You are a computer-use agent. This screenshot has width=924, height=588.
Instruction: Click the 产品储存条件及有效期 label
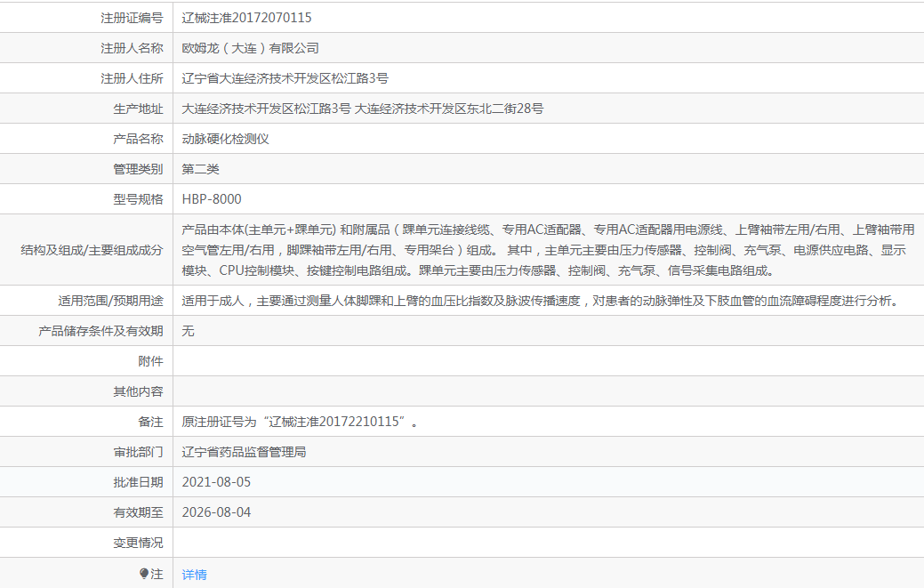100,331
